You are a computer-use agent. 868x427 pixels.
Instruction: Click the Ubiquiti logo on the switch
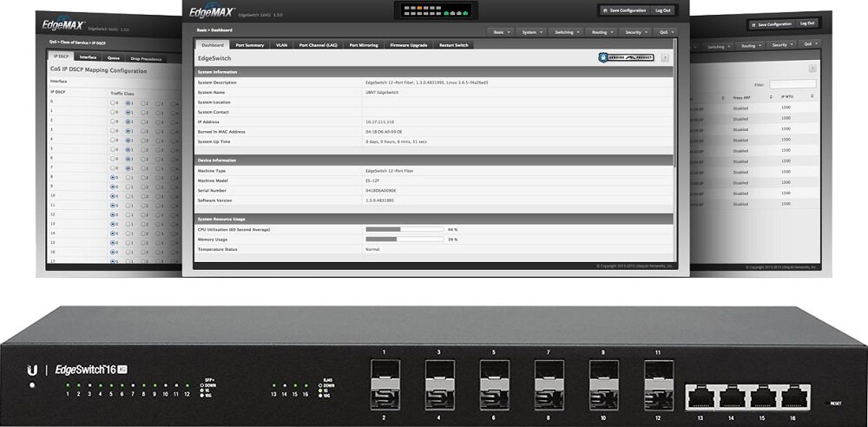(x=33, y=370)
